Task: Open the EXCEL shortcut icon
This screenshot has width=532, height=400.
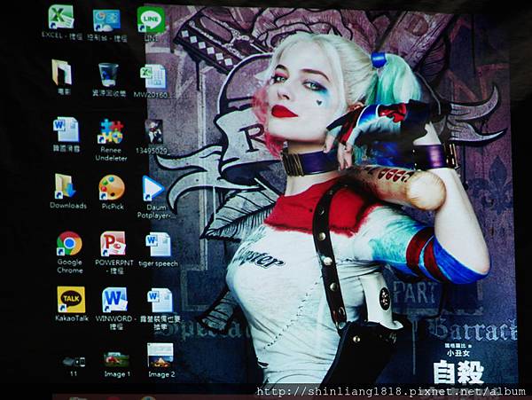Action: (60, 17)
